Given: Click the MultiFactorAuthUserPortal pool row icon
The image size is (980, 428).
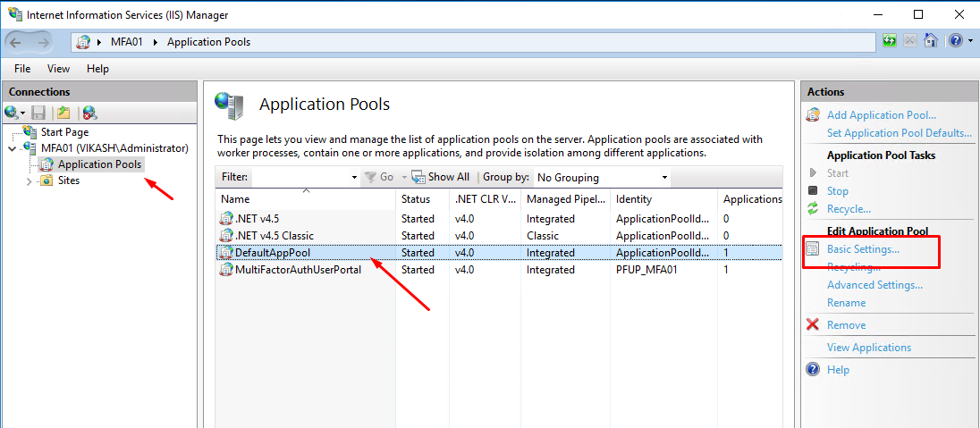Looking at the screenshot, I should 225,270.
